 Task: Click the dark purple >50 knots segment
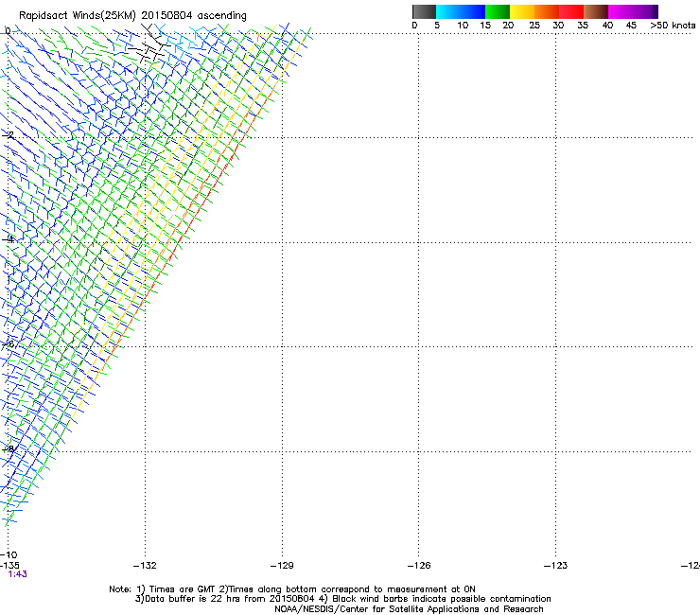pyautogui.click(x=656, y=11)
